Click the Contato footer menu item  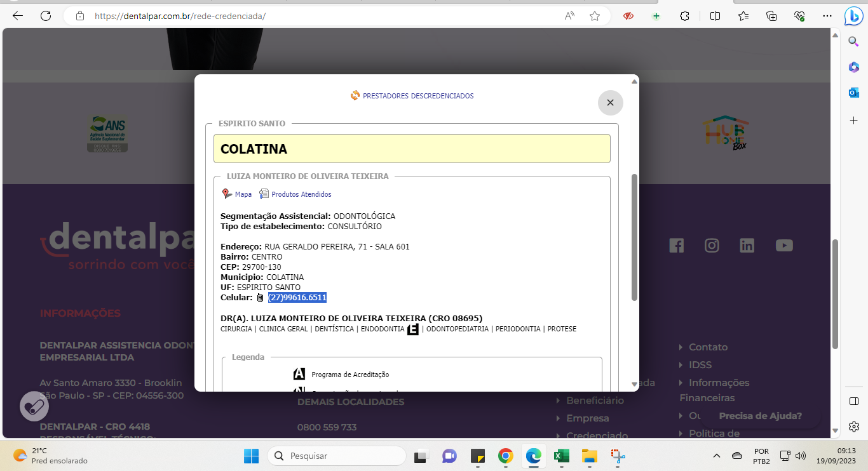pyautogui.click(x=708, y=347)
